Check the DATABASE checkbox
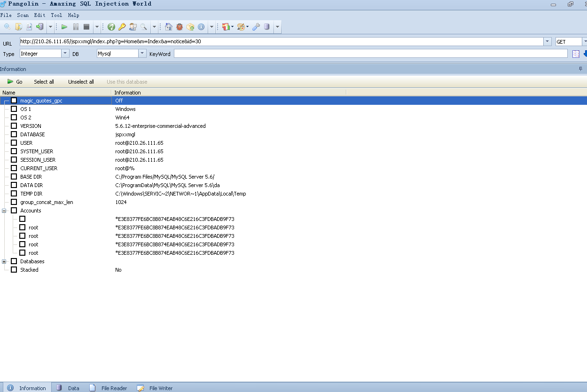587x392 pixels. point(14,134)
